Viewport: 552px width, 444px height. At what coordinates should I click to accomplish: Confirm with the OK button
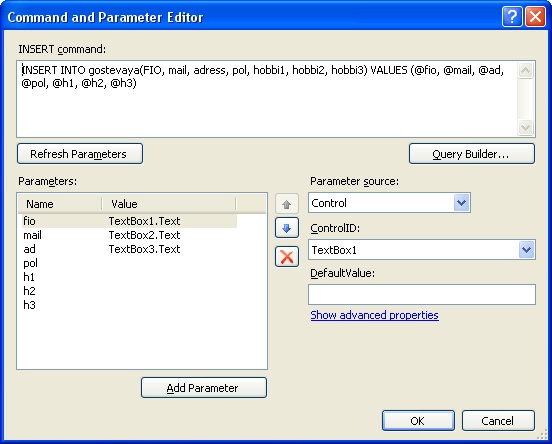tap(418, 420)
